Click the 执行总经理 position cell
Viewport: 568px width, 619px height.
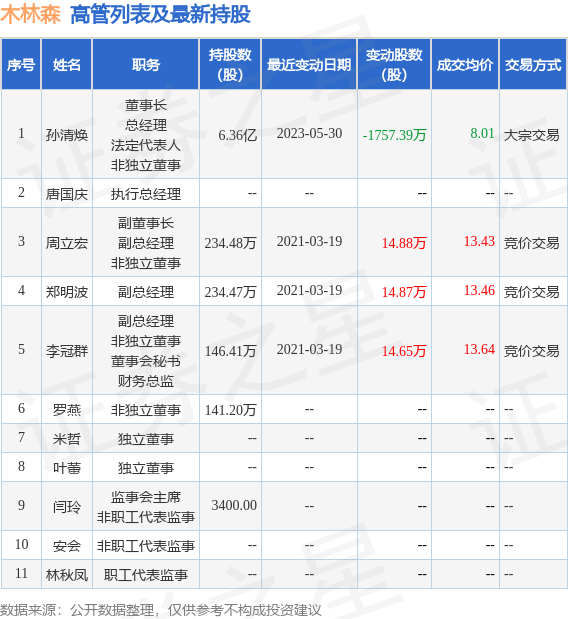146,194
